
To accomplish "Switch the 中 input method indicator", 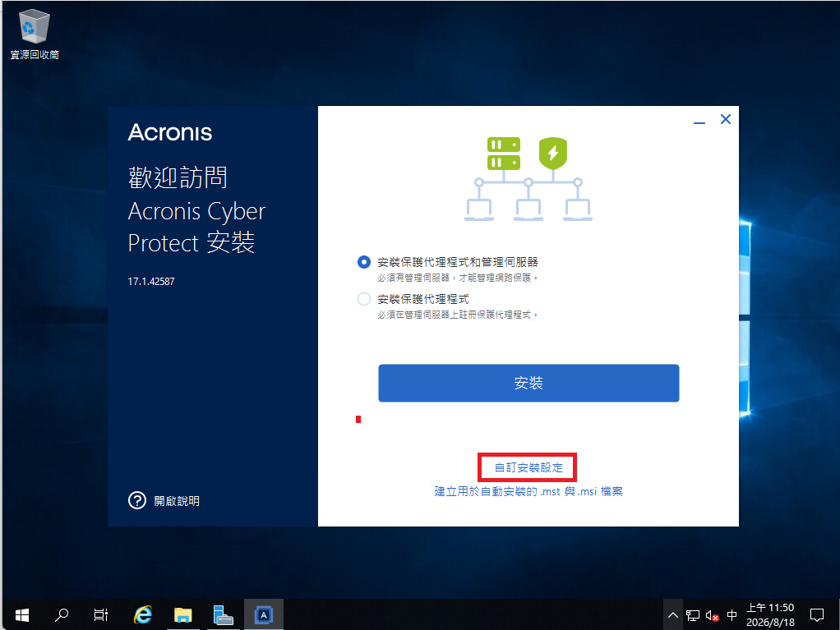I will click(x=732, y=615).
